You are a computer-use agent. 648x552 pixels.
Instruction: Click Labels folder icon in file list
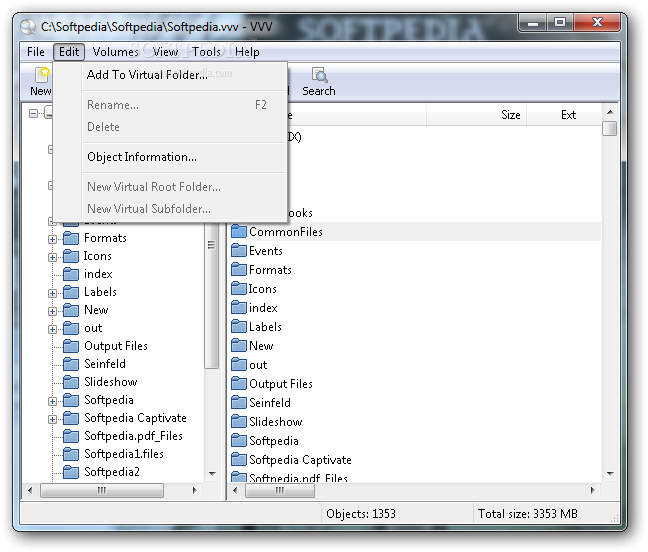coord(239,326)
